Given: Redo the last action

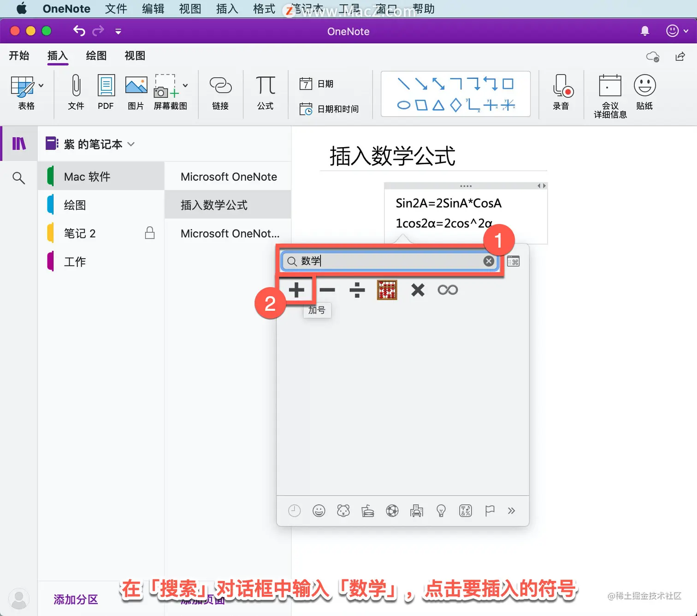Looking at the screenshot, I should 98,31.
